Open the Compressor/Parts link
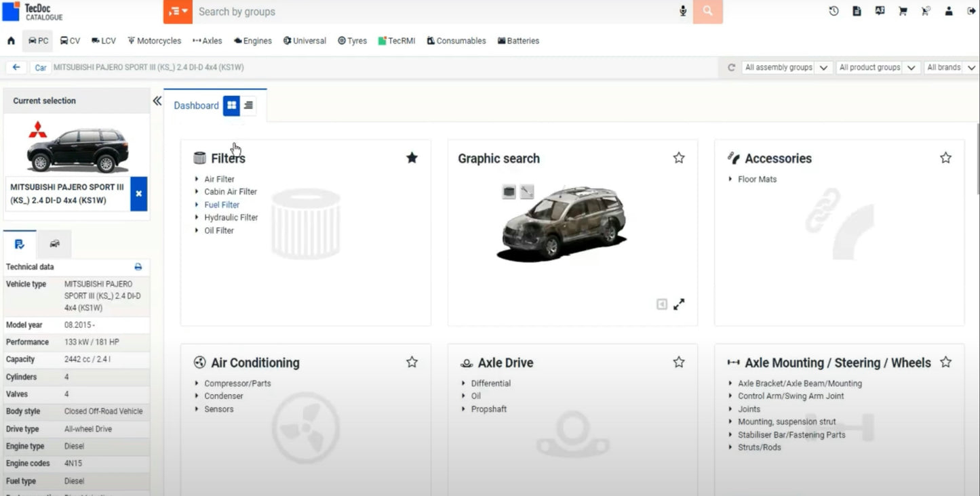This screenshot has height=496, width=980. (x=237, y=384)
